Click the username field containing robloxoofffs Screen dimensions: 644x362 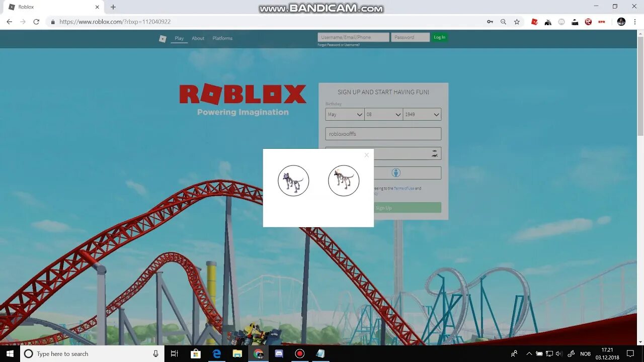[x=383, y=134]
